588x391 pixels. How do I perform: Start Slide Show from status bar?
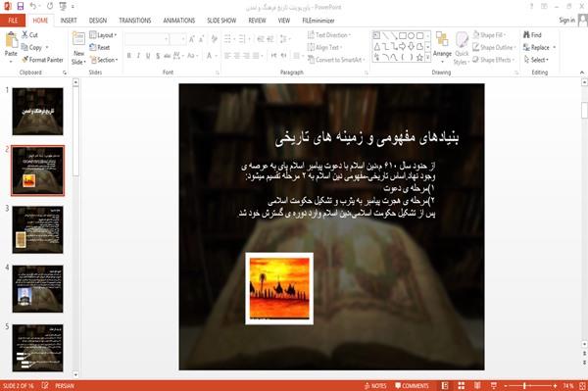point(494,386)
